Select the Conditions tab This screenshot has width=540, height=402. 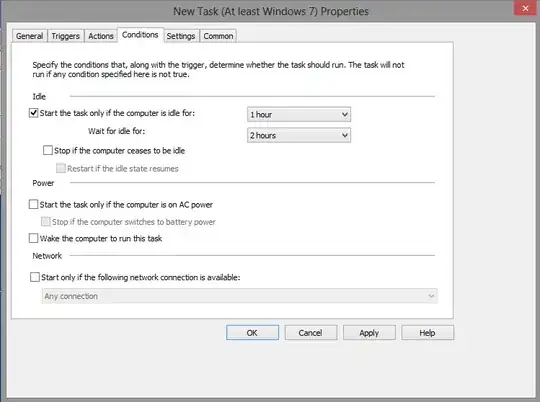[140, 35]
